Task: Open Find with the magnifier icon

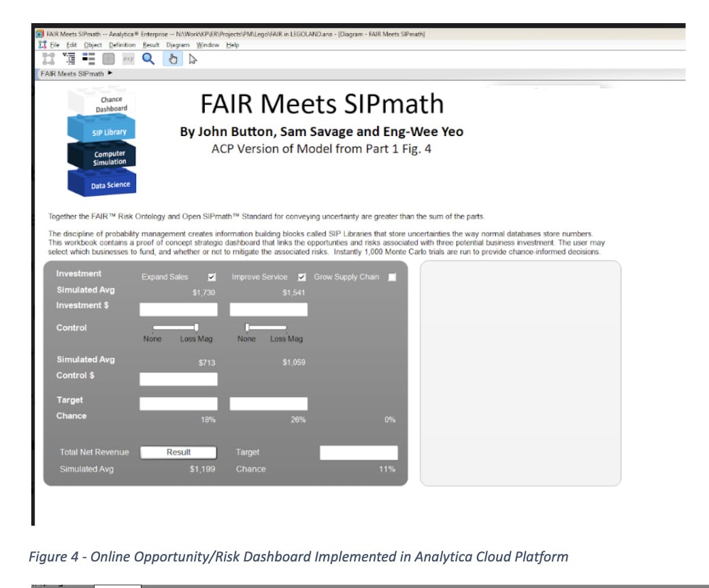Action: click(148, 59)
